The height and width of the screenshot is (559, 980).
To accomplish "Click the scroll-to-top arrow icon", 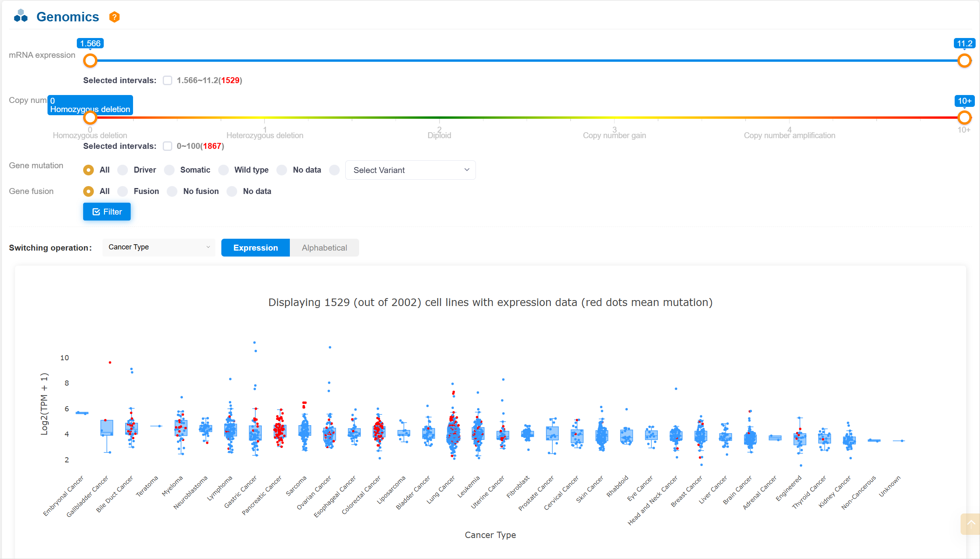I will (970, 524).
